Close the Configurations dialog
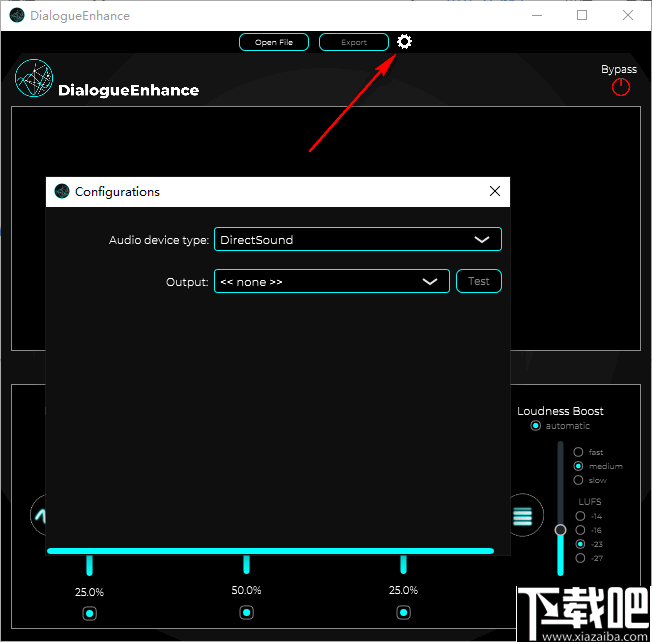This screenshot has width=652, height=642. coord(494,191)
